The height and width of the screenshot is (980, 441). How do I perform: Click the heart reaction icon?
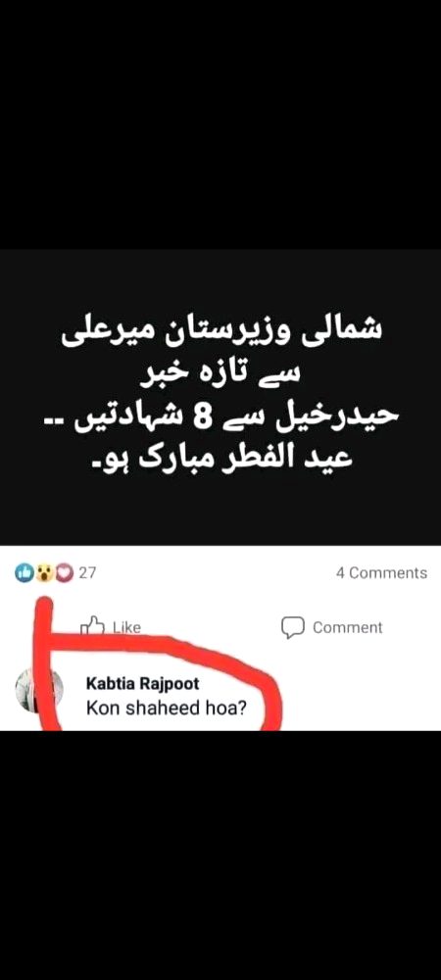(65, 572)
